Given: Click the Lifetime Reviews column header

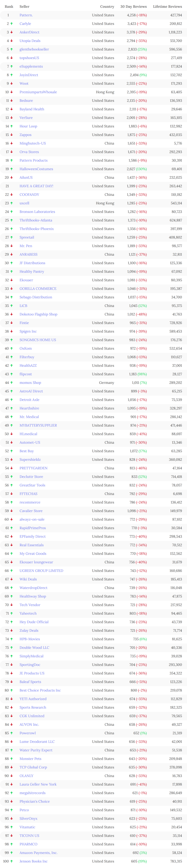Looking at the screenshot, I should (x=167, y=7).
